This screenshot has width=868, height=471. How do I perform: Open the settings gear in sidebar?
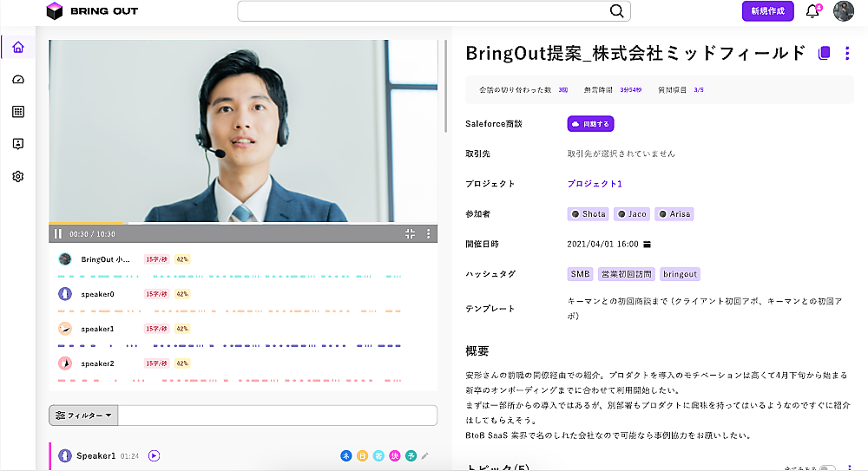click(18, 176)
